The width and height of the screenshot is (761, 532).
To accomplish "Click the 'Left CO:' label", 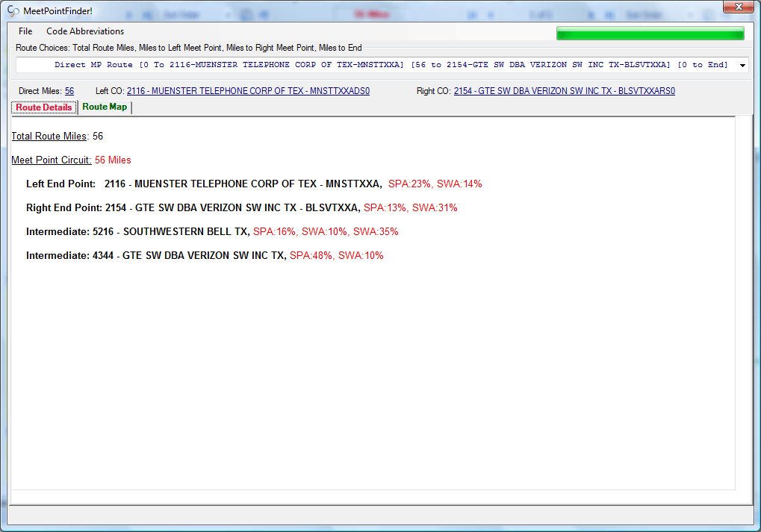I will tap(110, 91).
